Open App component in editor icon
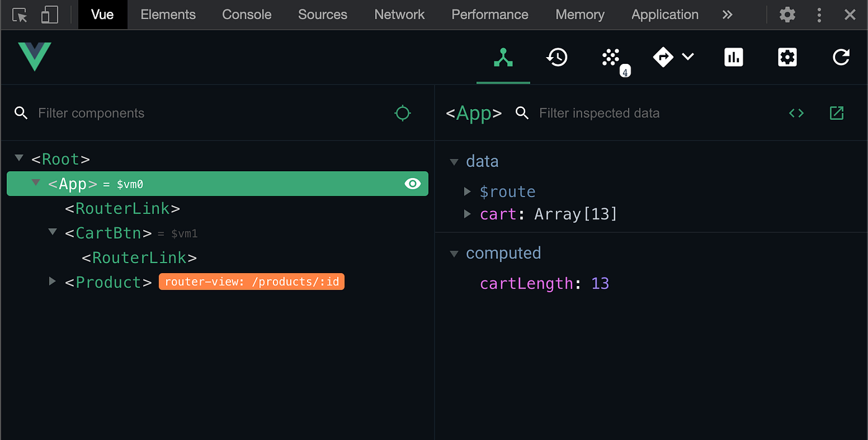Image resolution: width=868 pixels, height=440 pixels. pos(836,113)
